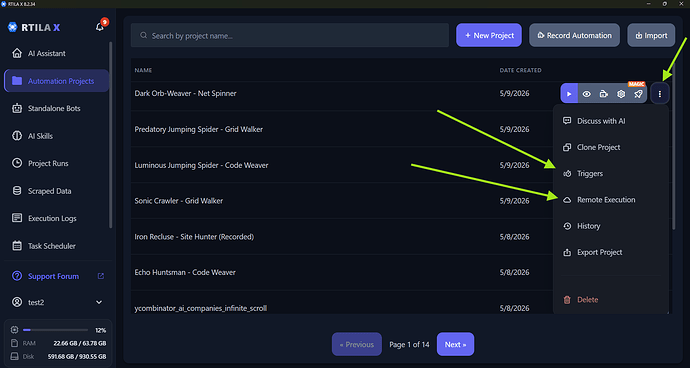Sort by DATE CREATED column header
The image size is (690, 368).
[520, 70]
